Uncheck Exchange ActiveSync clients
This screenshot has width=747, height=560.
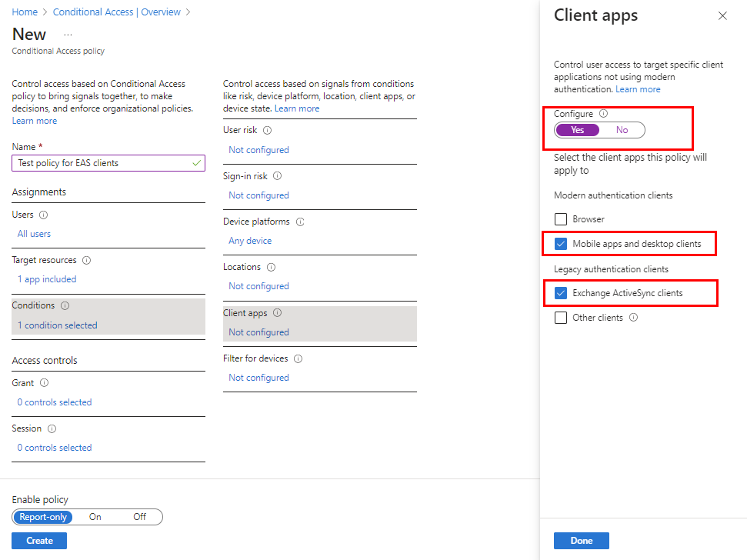[x=561, y=293]
